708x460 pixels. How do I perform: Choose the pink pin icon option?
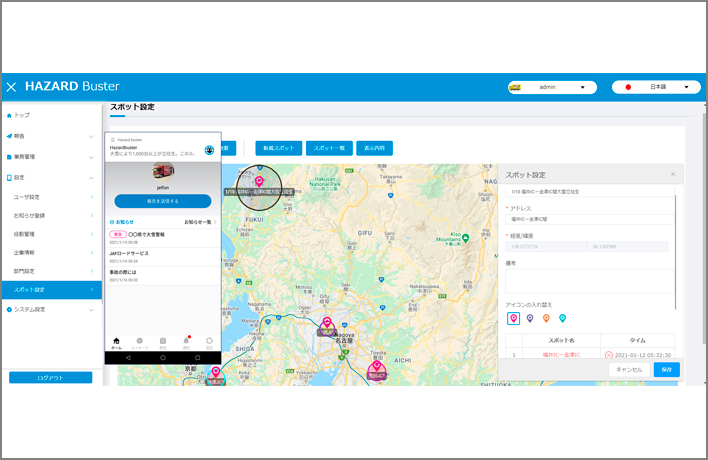(513, 318)
